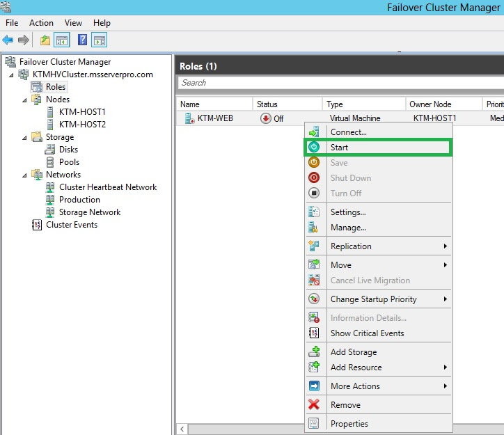Expand the Replication submenu arrow
Image resolution: width=504 pixels, height=435 pixels.
tap(446, 246)
